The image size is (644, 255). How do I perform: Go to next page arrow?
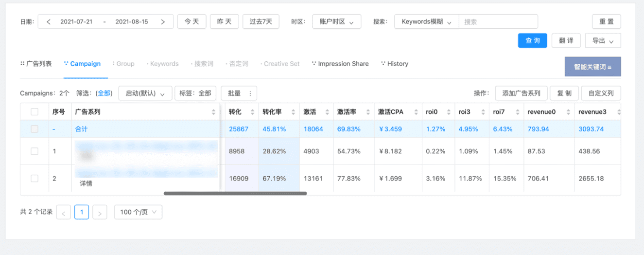coord(100,213)
